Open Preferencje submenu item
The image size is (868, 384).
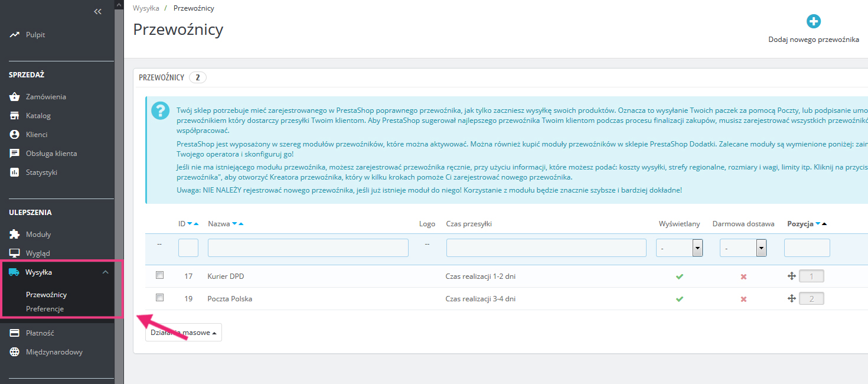[x=45, y=309]
